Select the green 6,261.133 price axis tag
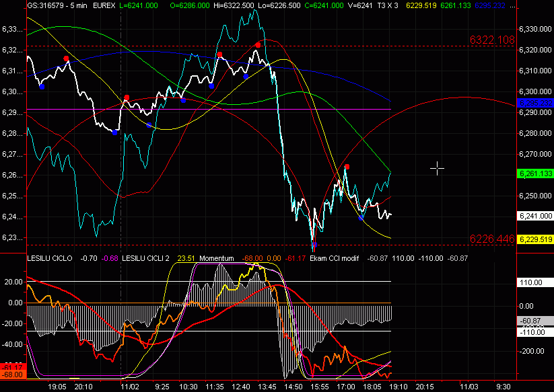 (535, 173)
